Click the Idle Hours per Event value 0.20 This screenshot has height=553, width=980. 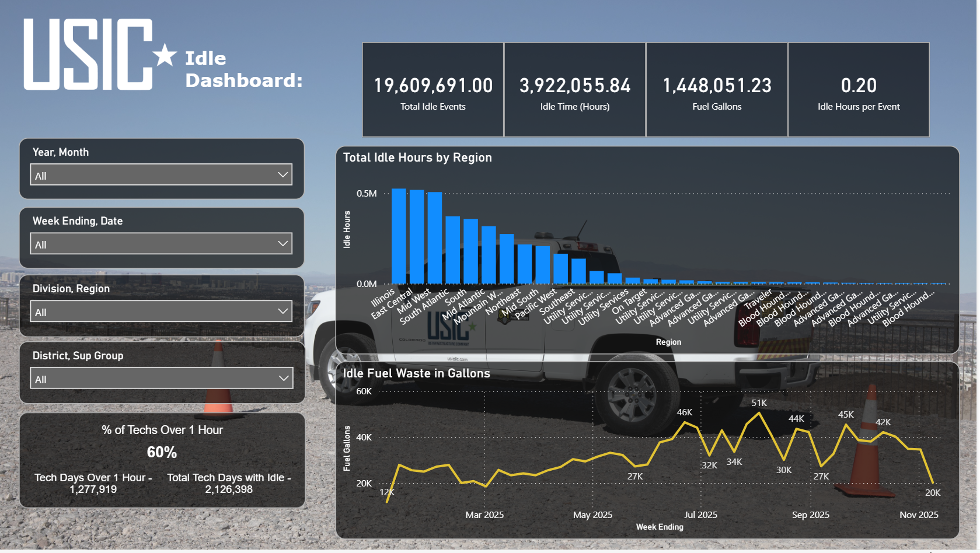[x=859, y=86]
